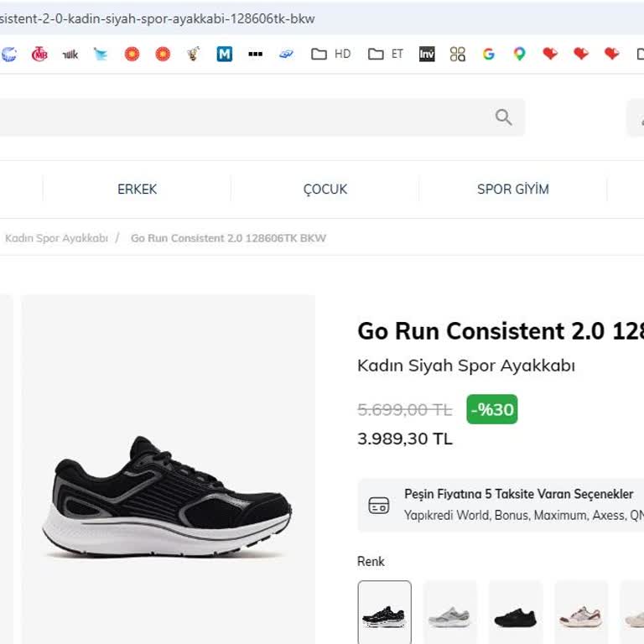Open the 'Inv' bookmark icon
Image resolution: width=644 pixels, height=644 pixels.
tap(427, 54)
